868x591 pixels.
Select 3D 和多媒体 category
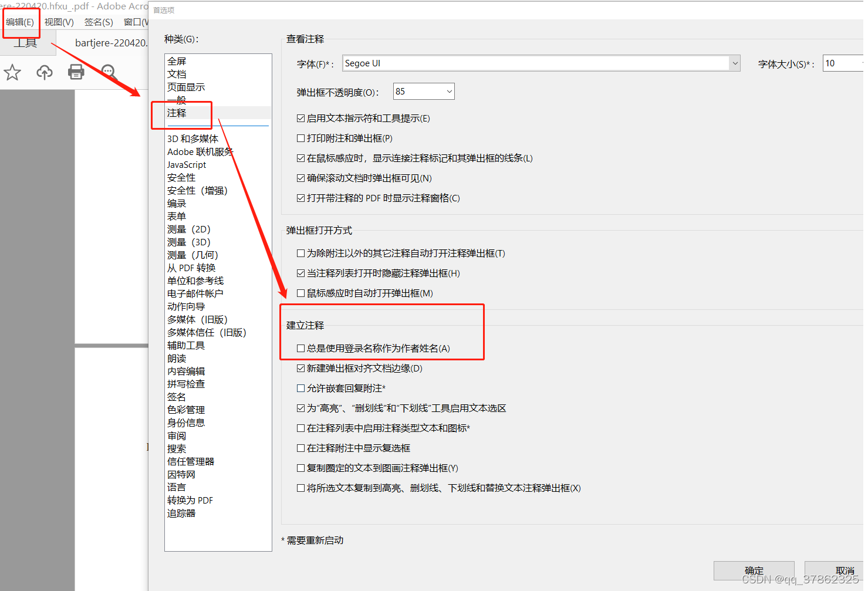[x=192, y=139]
